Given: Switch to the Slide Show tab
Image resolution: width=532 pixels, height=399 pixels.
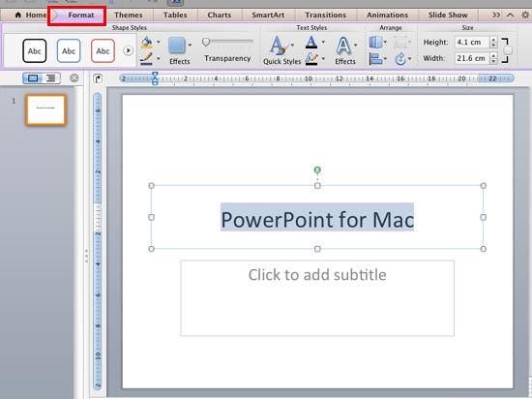Looking at the screenshot, I should tap(448, 15).
